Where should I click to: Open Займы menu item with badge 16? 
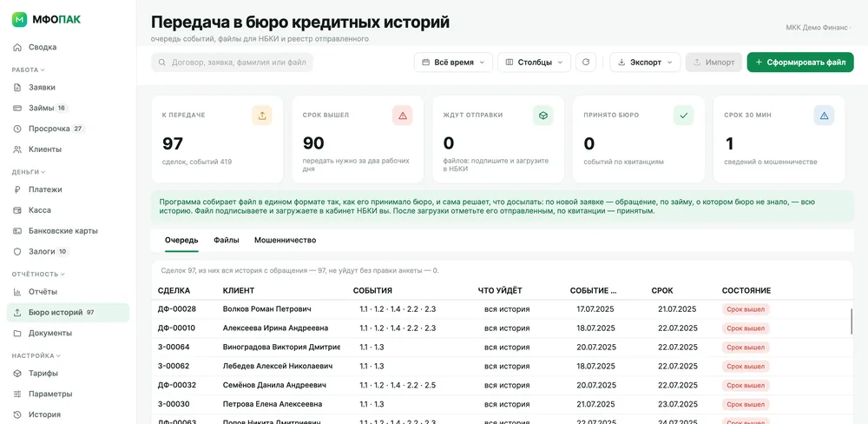68,108
